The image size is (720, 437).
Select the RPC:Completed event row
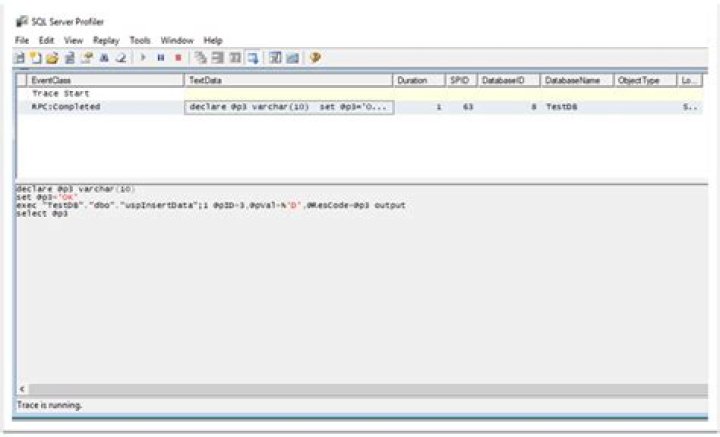pos(360,107)
